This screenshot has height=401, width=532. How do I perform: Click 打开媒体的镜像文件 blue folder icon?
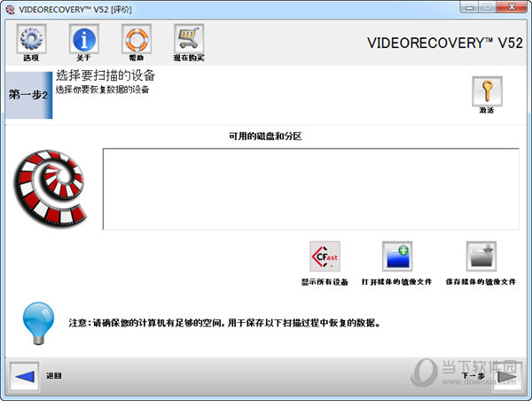(x=397, y=256)
